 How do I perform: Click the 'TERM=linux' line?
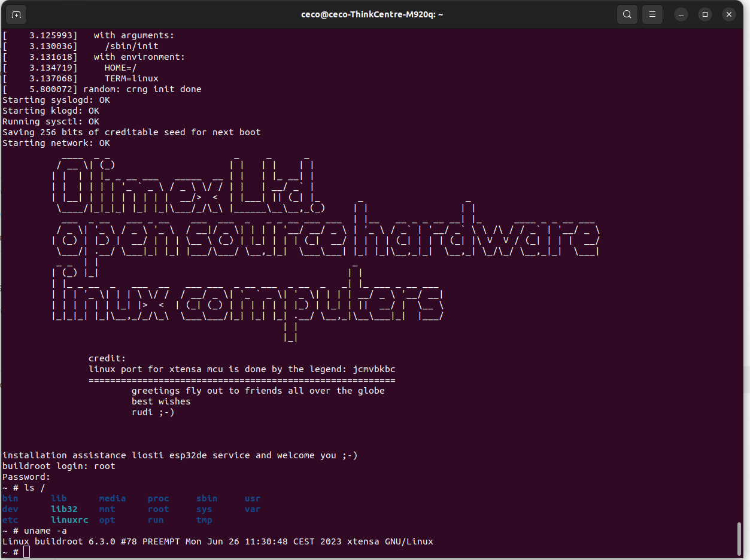(x=80, y=78)
